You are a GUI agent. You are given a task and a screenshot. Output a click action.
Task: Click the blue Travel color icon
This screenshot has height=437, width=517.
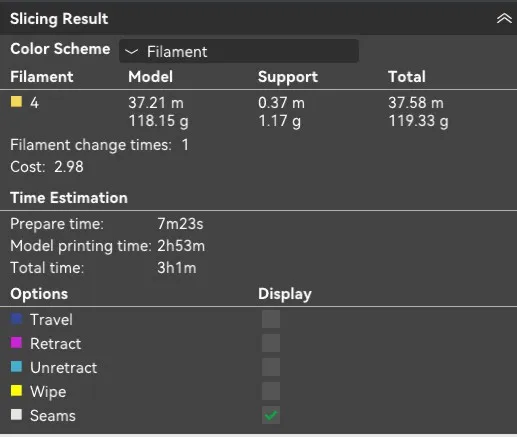tap(16, 319)
